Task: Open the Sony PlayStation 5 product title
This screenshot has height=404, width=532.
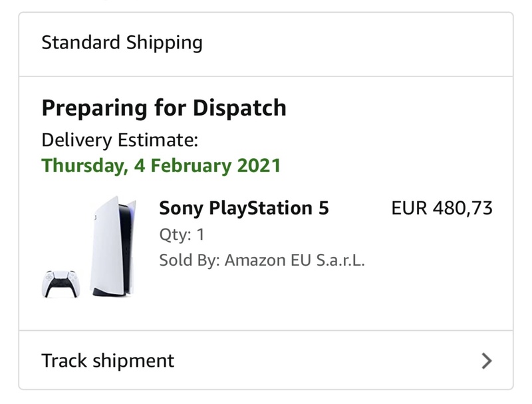Action: click(x=244, y=209)
